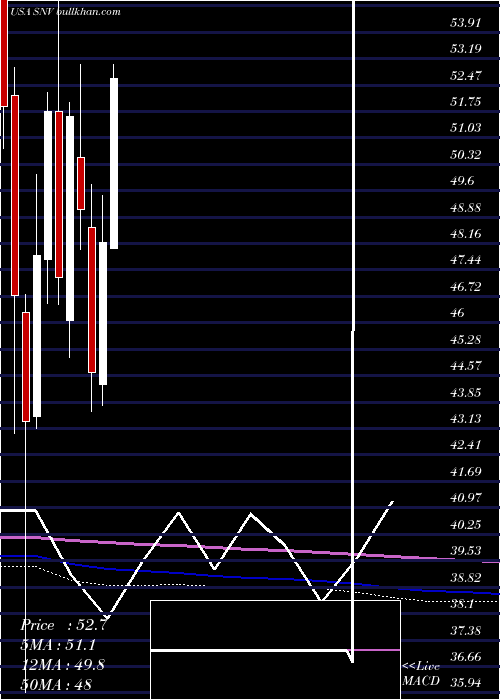The width and height of the screenshot is (500, 700).
Task: Click the 50.32 price axis label
Action: pos(466,155)
